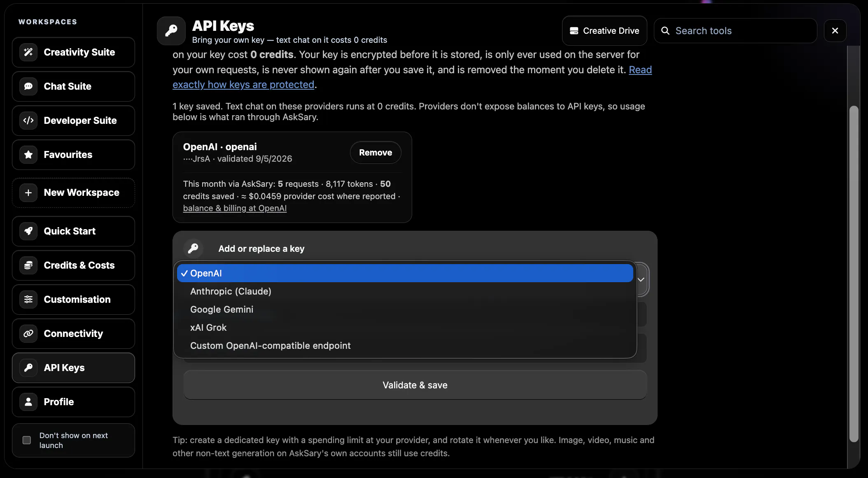Click the New Workspace plus icon

28,193
